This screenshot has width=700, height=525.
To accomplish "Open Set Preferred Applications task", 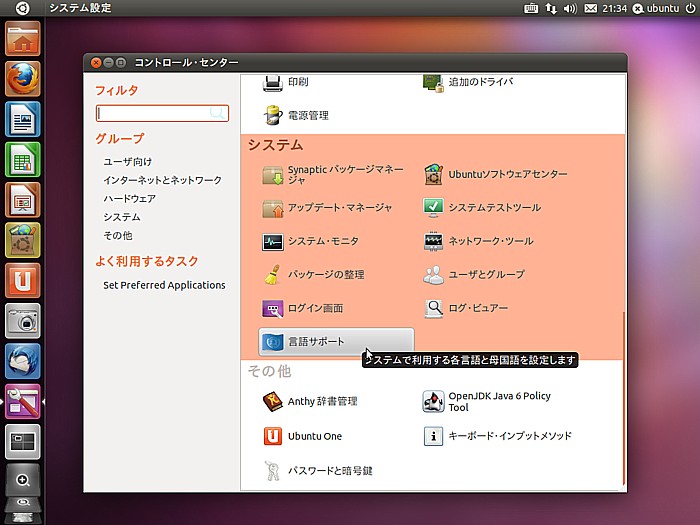I will pos(164,285).
